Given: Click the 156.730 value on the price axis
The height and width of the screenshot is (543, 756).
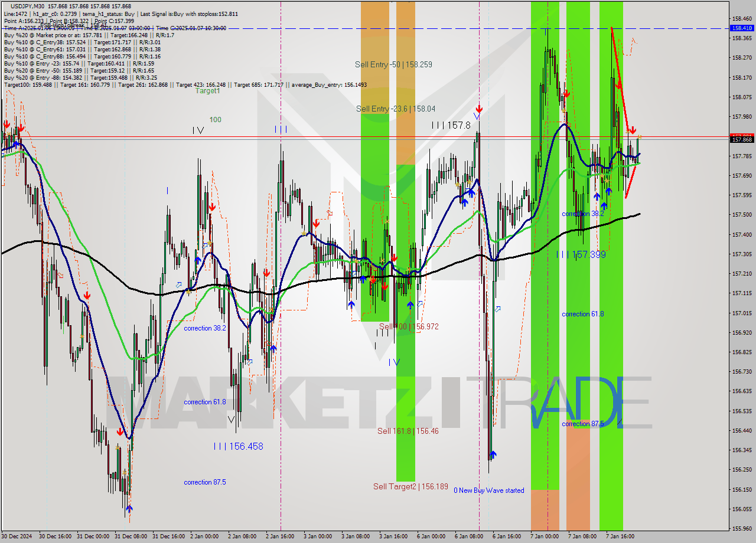Looking at the screenshot, I should pos(742,372).
